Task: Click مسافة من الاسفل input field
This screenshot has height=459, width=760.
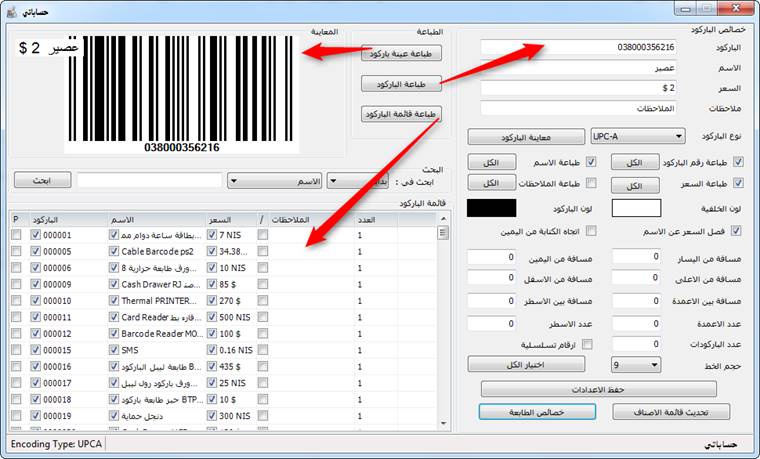Action: click(x=491, y=278)
